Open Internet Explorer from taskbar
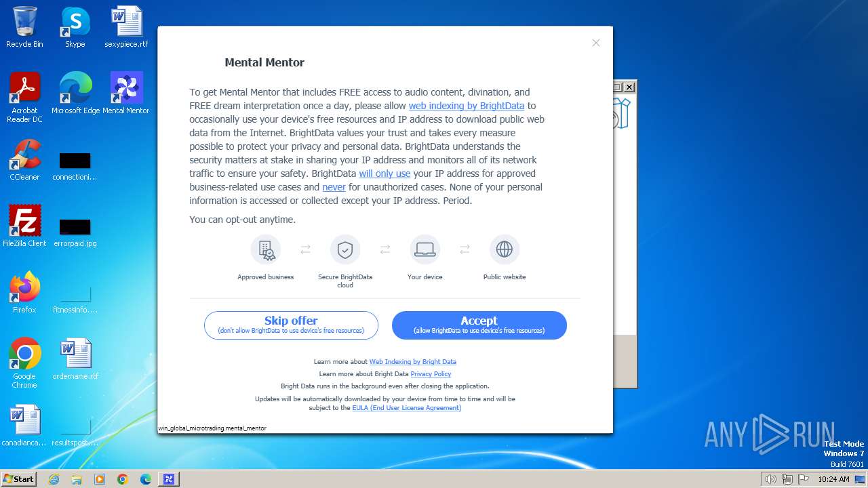Screen dimensions: 868x488 point(54,479)
